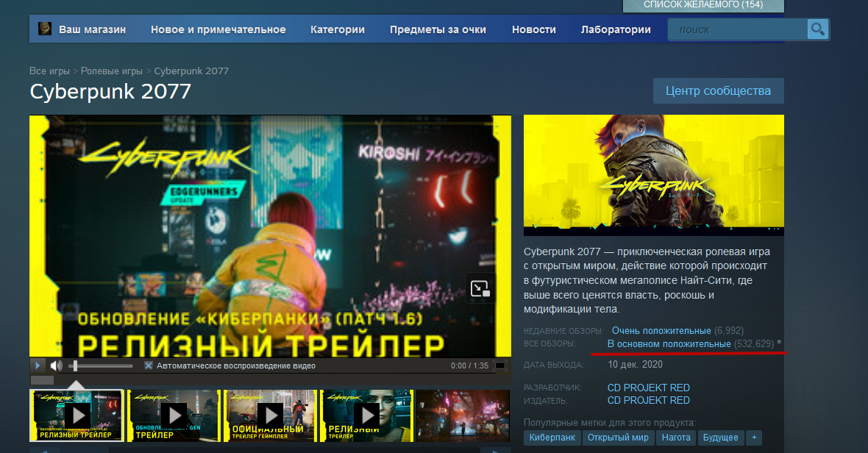Image resolution: width=868 pixels, height=453 pixels.
Task: Click the Популярные метки для этого продукта label
Action: tap(610, 423)
